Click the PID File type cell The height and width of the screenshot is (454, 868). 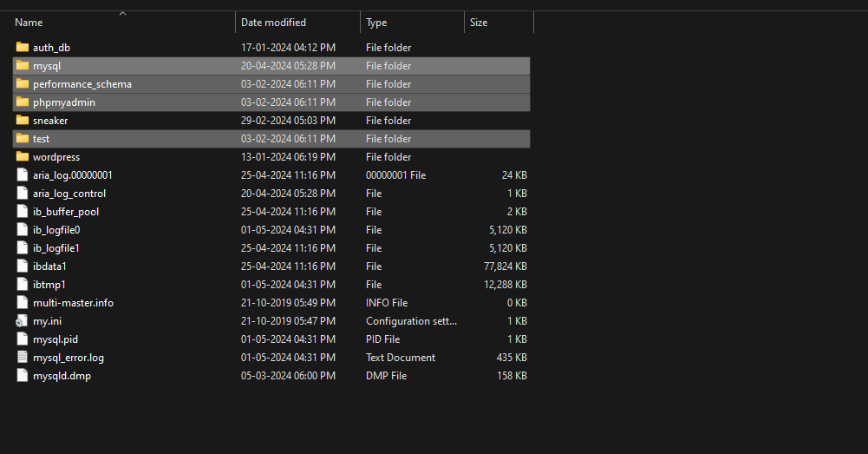382,339
